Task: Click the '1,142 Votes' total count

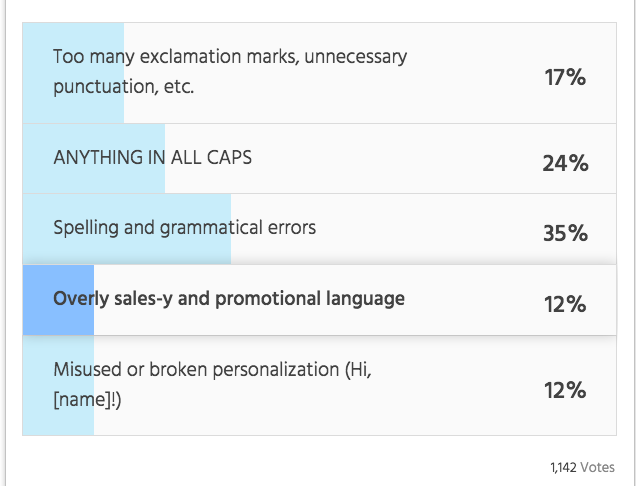Action: pyautogui.click(x=582, y=468)
